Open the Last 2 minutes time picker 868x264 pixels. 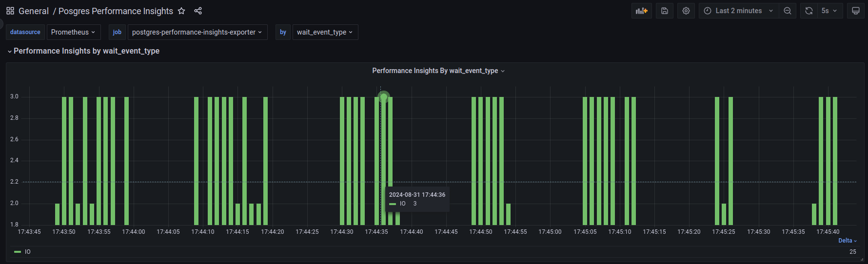pyautogui.click(x=738, y=11)
